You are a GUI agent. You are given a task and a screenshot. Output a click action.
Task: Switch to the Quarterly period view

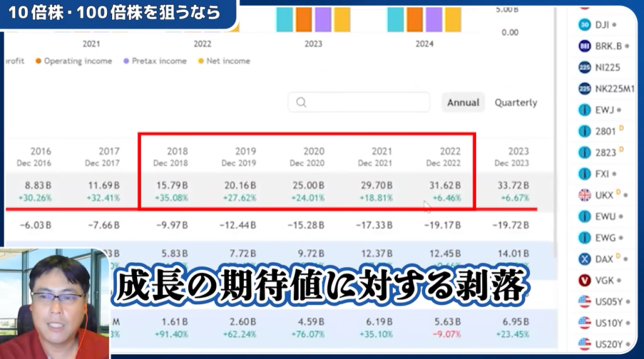coord(516,102)
